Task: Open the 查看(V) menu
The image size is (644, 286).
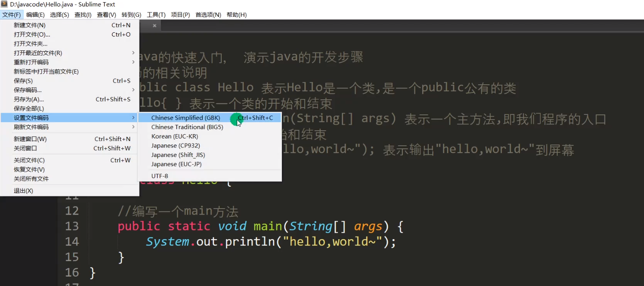Action: [x=106, y=15]
